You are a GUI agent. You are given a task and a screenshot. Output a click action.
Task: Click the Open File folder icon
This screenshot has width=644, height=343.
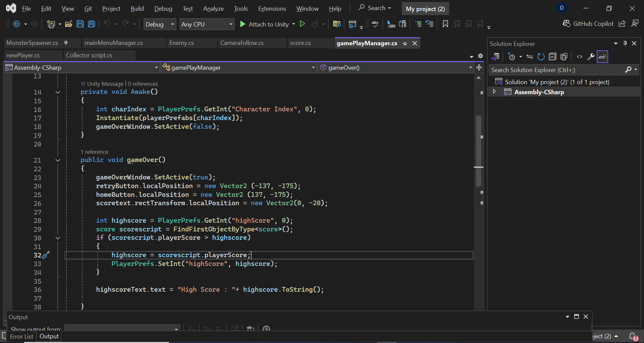(69, 24)
